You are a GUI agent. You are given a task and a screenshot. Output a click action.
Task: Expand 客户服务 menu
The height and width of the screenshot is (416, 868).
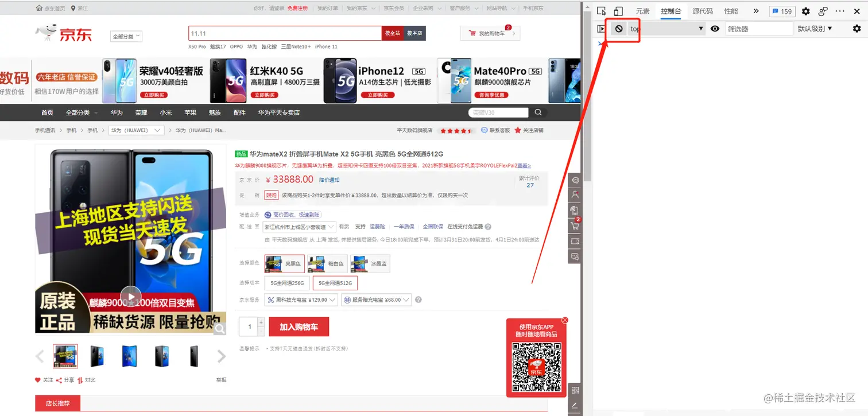point(463,8)
